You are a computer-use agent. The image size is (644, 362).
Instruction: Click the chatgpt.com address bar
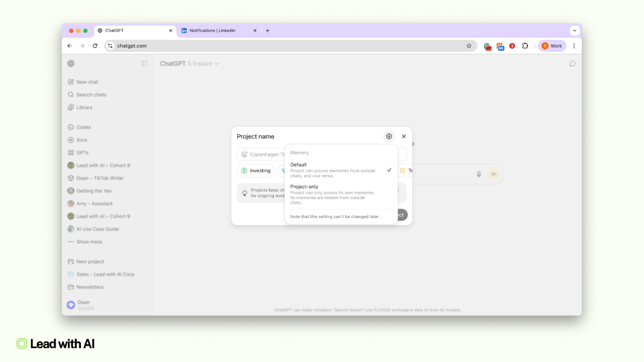pyautogui.click(x=291, y=46)
